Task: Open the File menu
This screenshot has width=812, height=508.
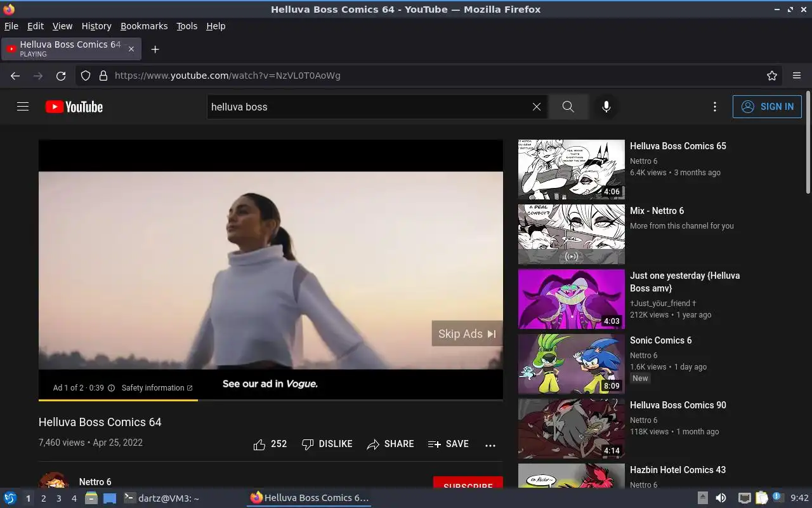Action: pos(11,26)
